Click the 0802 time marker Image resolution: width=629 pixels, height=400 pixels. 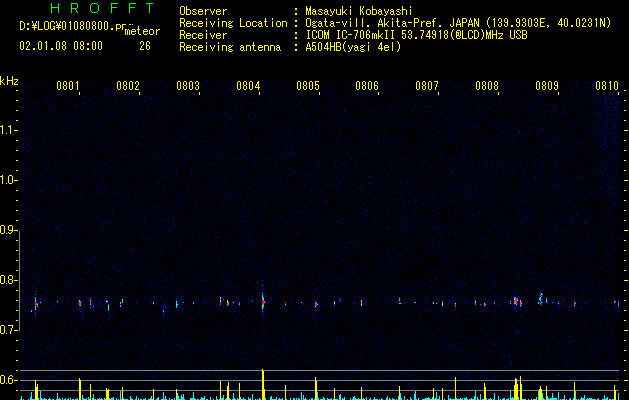tap(128, 85)
